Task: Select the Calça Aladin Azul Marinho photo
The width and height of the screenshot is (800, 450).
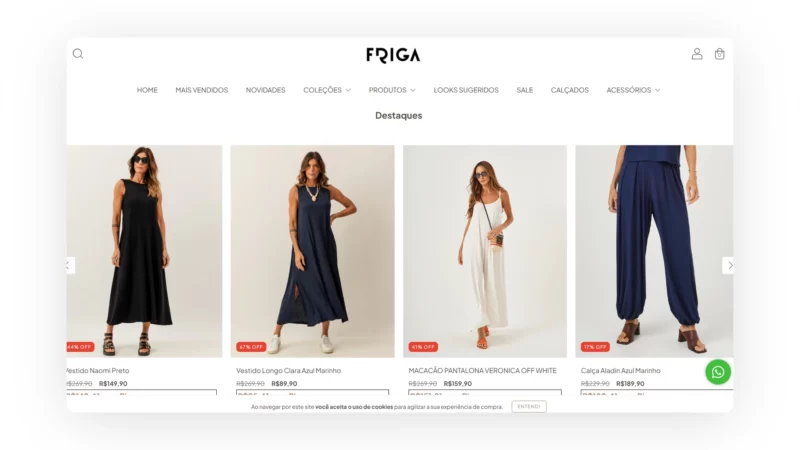Action: pyautogui.click(x=654, y=251)
